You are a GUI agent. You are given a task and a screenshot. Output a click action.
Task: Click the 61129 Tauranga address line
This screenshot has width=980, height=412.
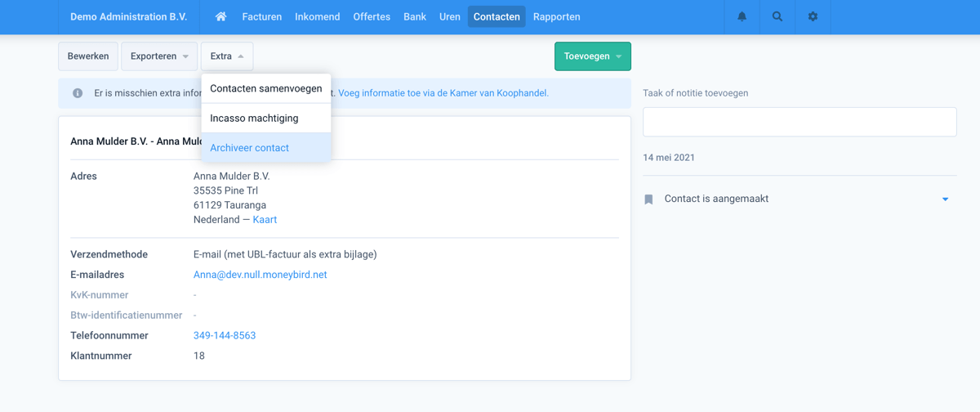[229, 205]
